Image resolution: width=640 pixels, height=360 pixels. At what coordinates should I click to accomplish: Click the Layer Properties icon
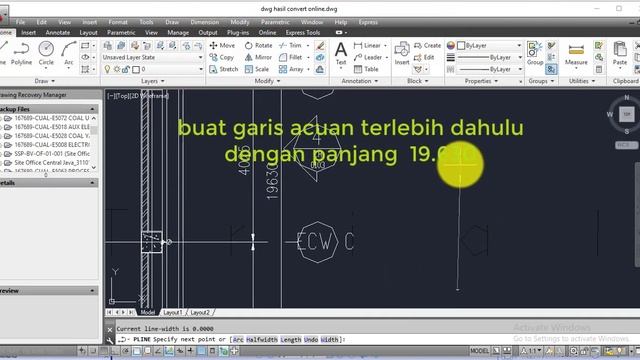(107, 45)
